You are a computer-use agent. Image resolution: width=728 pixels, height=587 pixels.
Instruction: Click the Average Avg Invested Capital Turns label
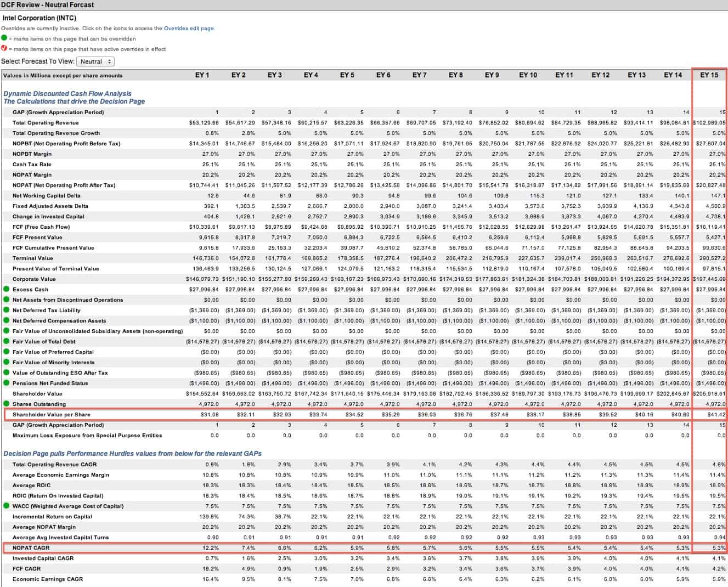[60, 538]
